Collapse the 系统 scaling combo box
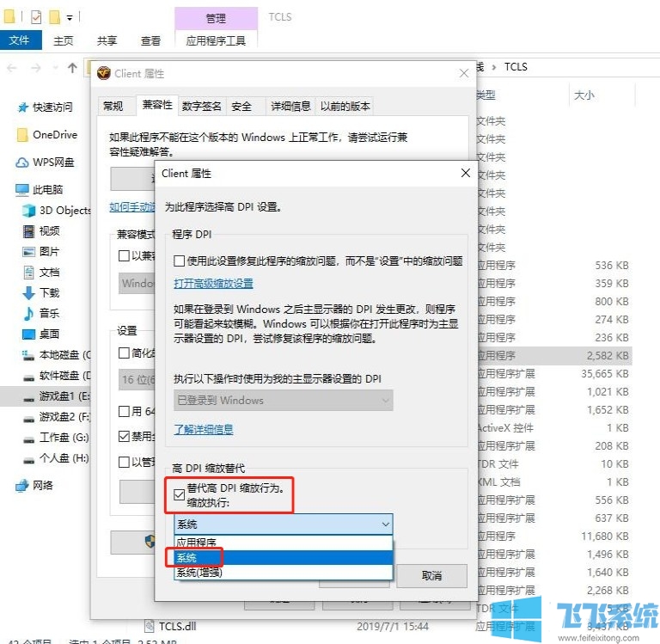The image size is (660, 644). tap(284, 524)
